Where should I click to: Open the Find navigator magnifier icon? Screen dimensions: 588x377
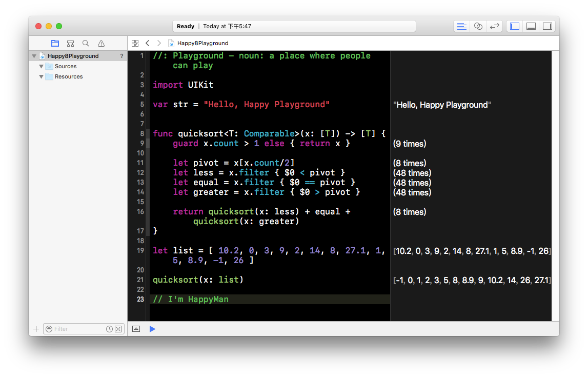pos(86,43)
